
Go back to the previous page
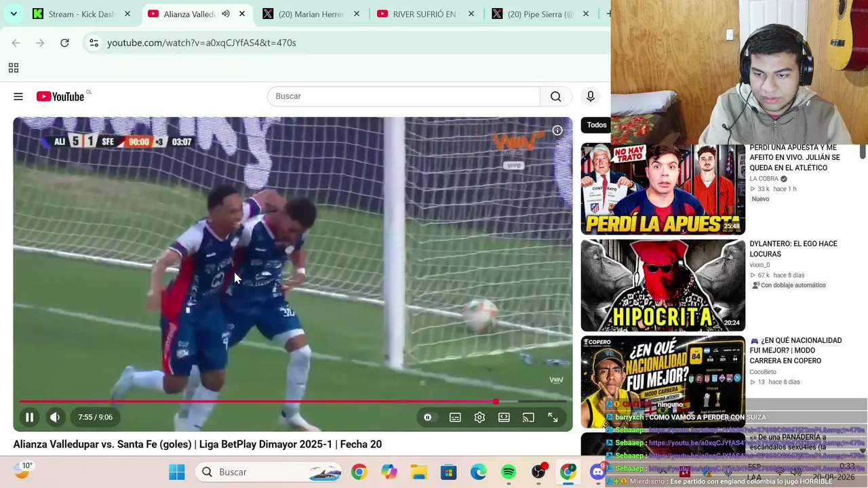(16, 43)
